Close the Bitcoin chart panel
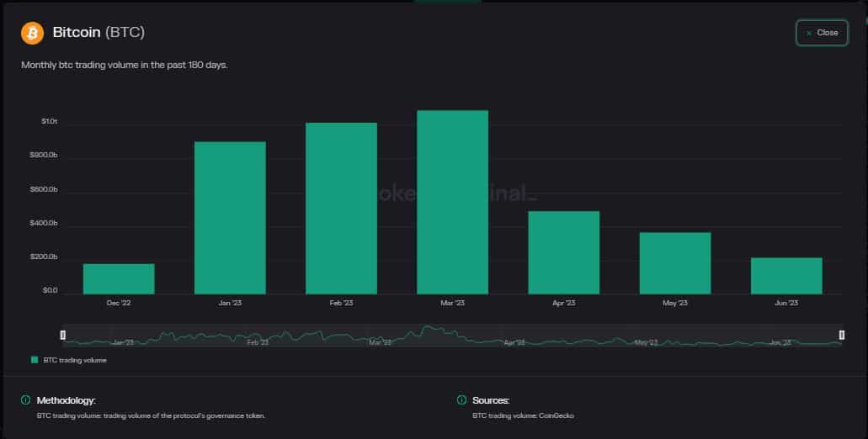Screen dimensions: 868x439 coord(822,33)
